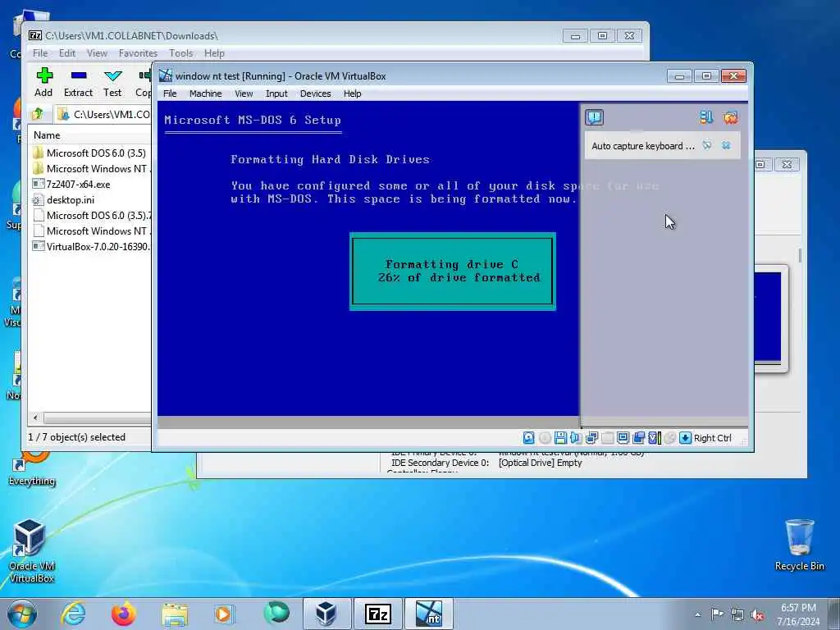Click the network indicator in VM status bar

[591, 438]
